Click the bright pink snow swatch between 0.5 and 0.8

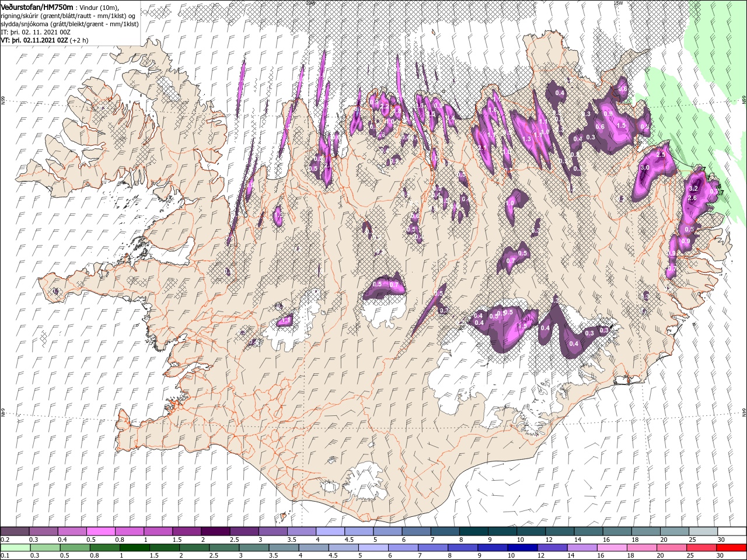(x=101, y=531)
